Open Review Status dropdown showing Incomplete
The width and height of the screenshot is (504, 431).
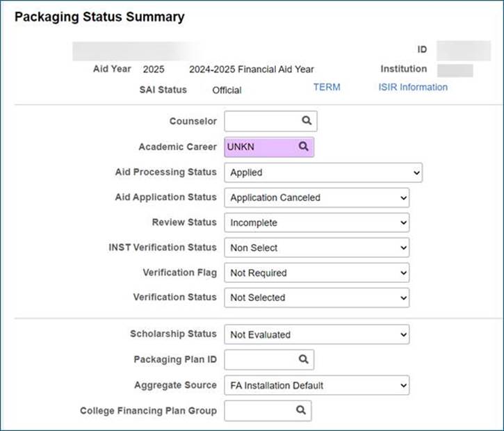[316, 222]
